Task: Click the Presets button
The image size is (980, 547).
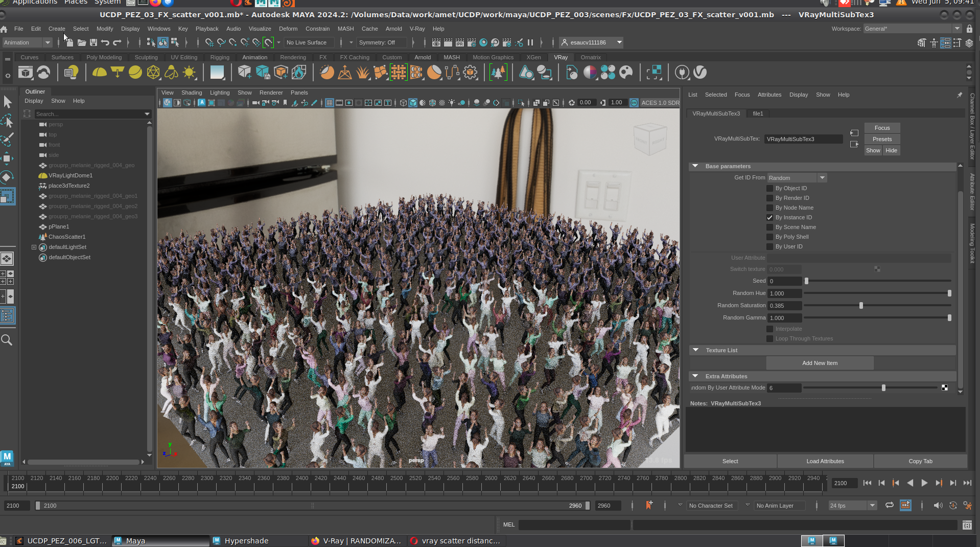Action: tap(882, 139)
